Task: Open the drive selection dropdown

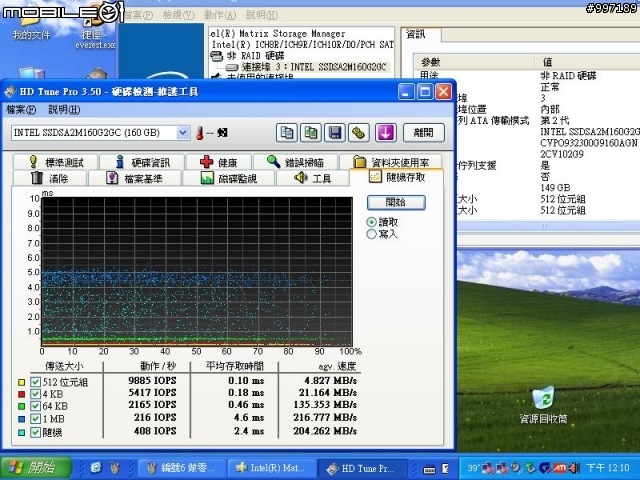Action: click(183, 133)
